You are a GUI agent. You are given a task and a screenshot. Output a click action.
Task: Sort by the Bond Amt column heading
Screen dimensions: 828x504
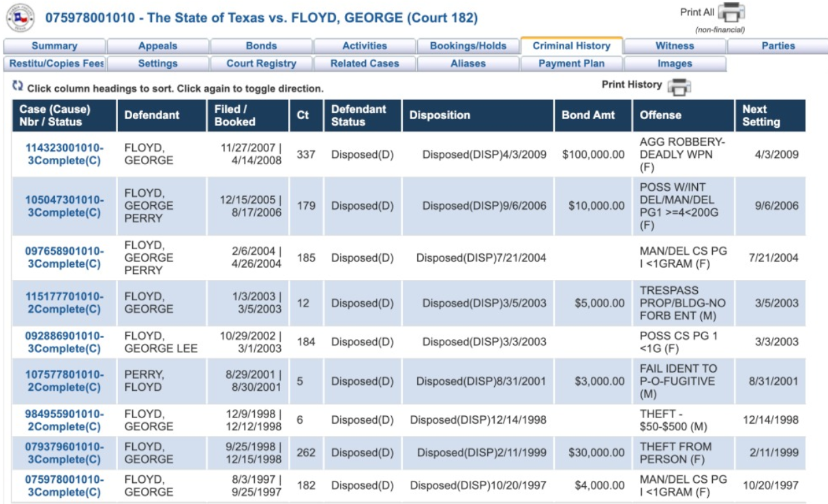594,116
